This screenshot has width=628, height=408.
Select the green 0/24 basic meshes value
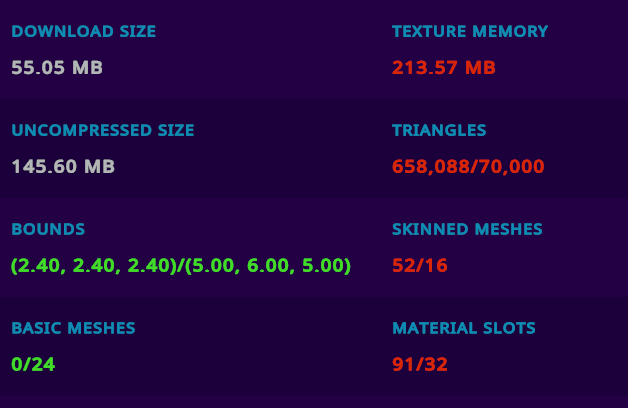33,364
